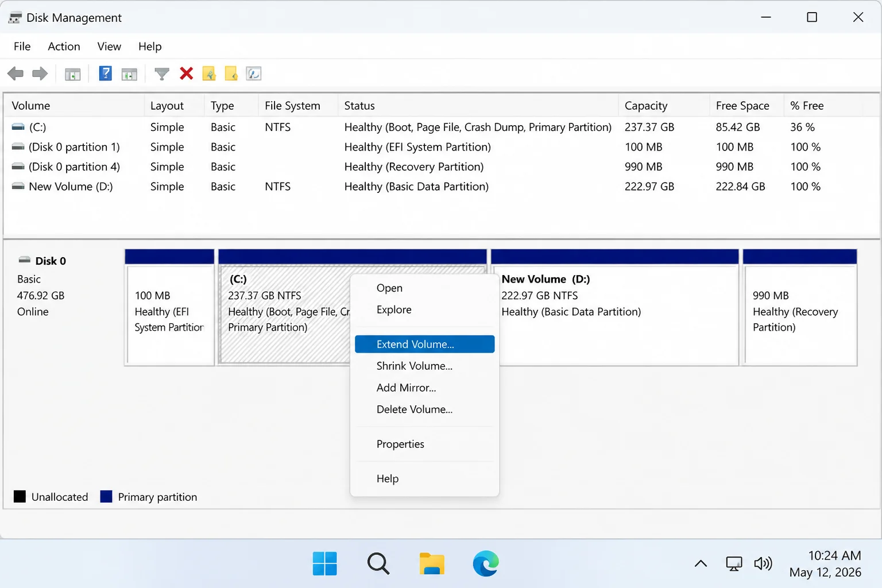Open the clock showing 10:24 AM
The width and height of the screenshot is (882, 588).
(x=825, y=564)
